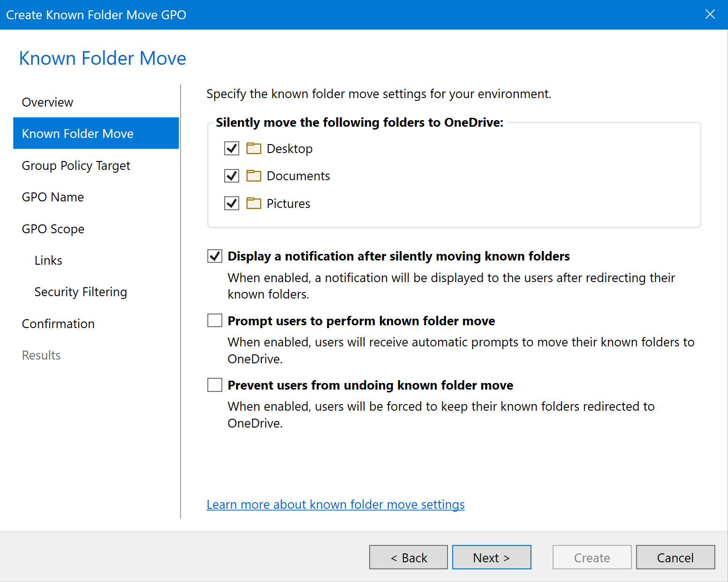Click the Pictures folder icon
Screen dimensions: 728x582
(254, 203)
